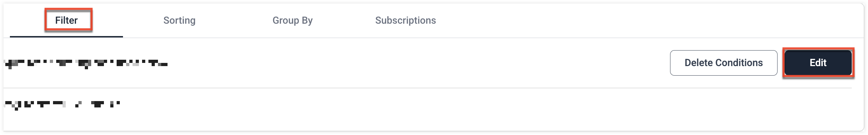The height and width of the screenshot is (135, 868).
Task: View sorting options for this list
Action: (x=179, y=20)
